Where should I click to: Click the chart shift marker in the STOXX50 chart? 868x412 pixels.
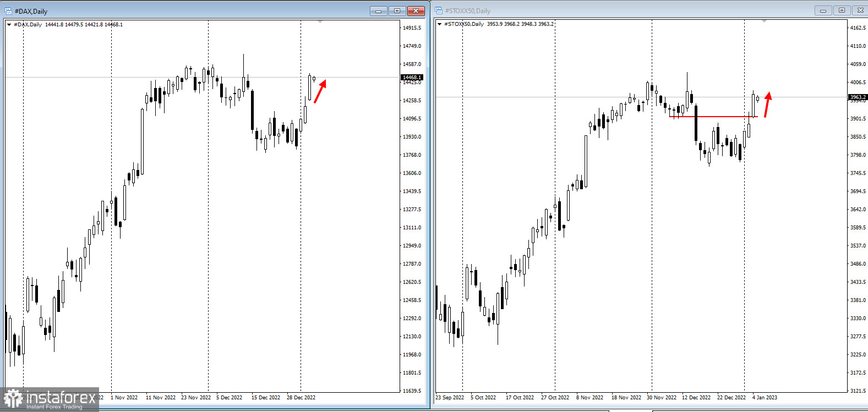pos(764,21)
